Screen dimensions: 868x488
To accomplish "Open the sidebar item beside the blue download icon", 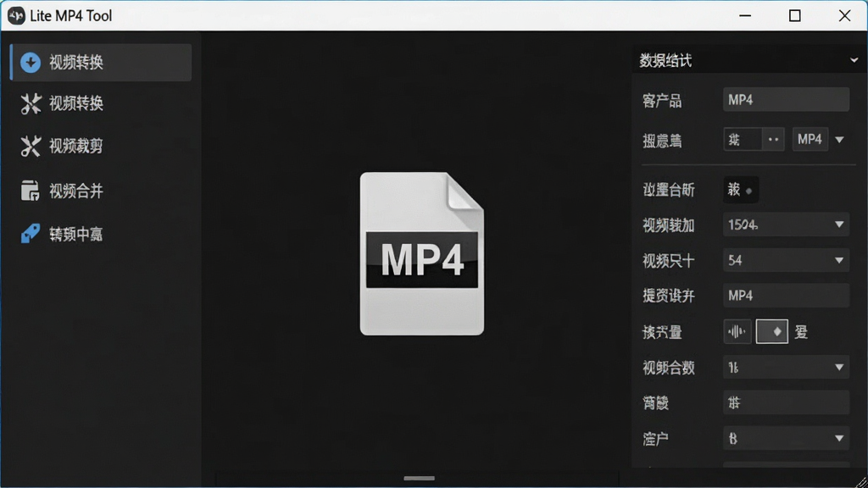I will pos(102,63).
